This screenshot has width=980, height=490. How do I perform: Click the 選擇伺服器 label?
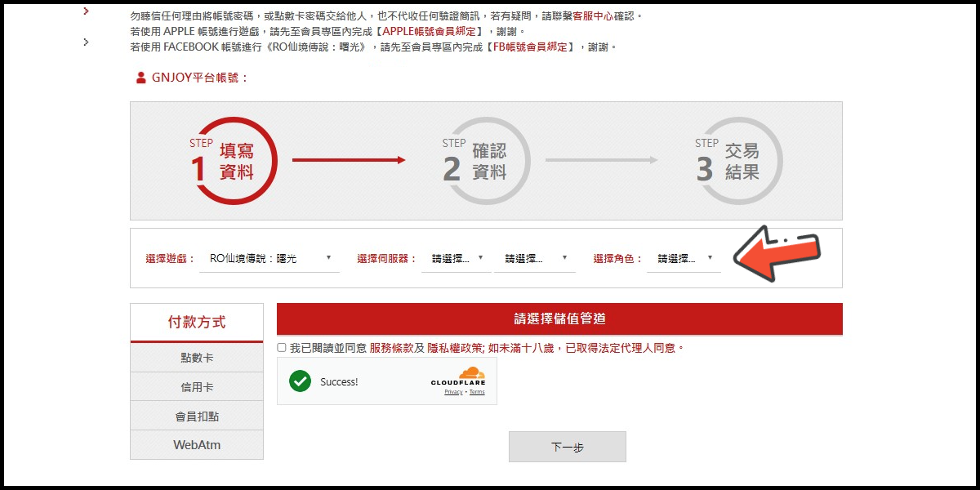tap(387, 259)
